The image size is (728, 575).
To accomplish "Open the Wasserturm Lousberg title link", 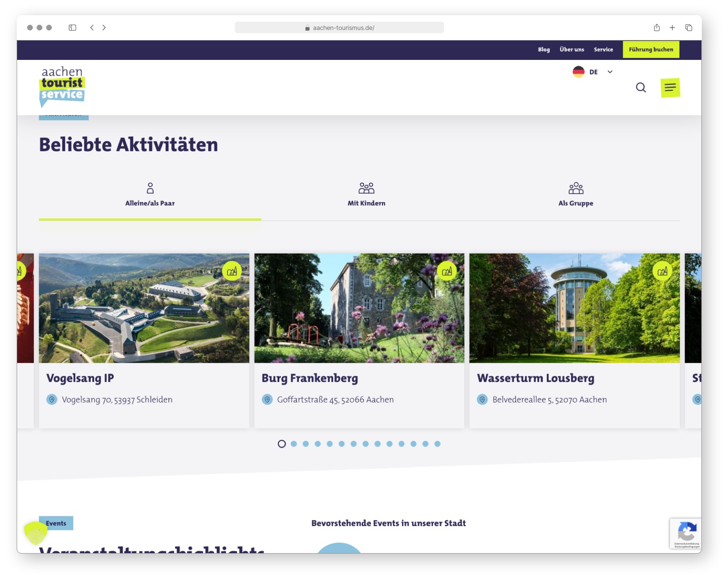I will pos(536,378).
